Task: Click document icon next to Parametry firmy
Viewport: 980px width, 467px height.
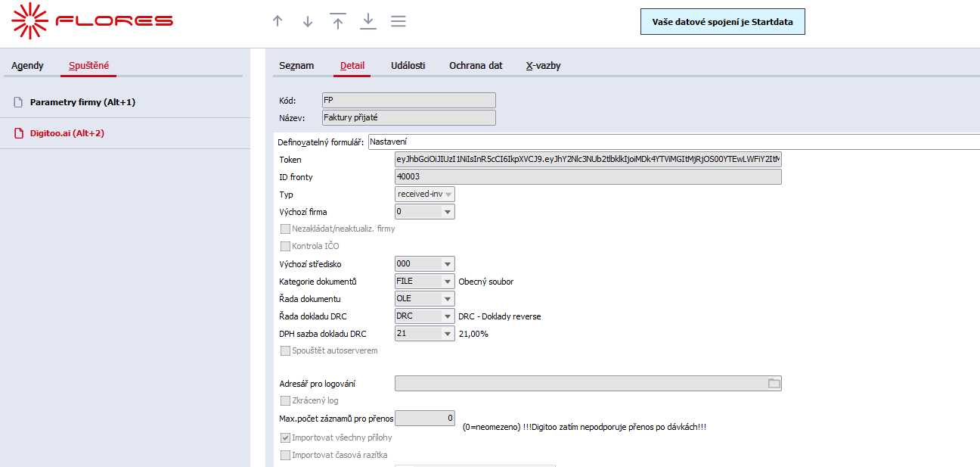Action: click(x=19, y=102)
